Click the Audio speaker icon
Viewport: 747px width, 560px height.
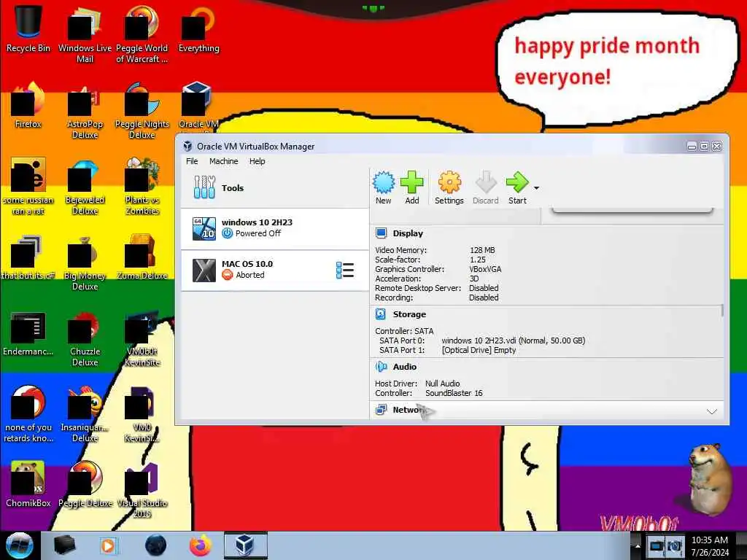381,367
